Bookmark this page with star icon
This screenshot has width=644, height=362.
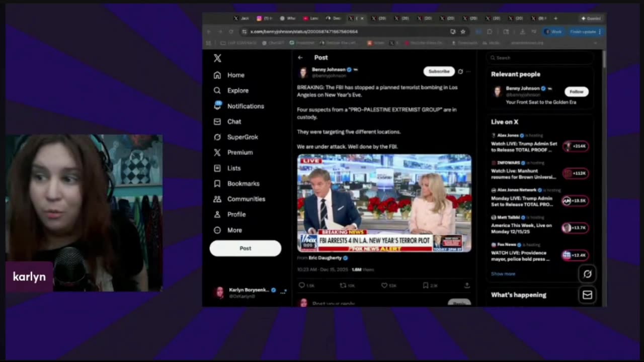pyautogui.click(x=463, y=32)
